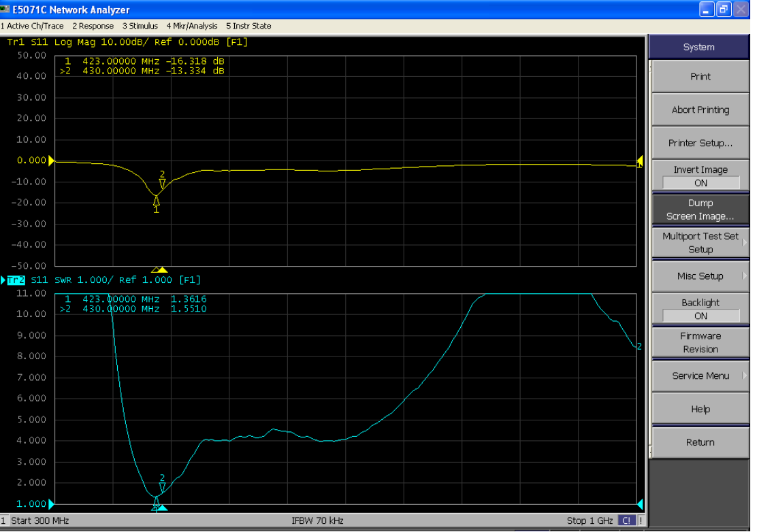
Task: Click yellow reference level arrow at 0.000
Action: point(51,161)
